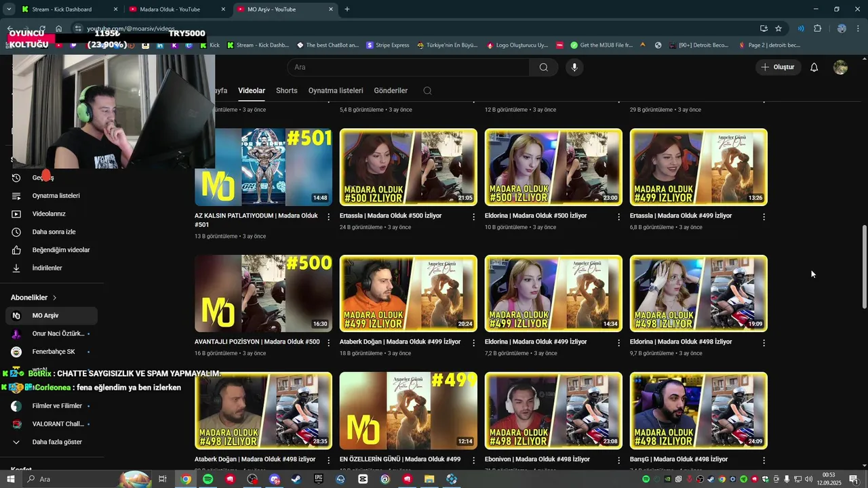Open Videolarınız in the left sidebar
The width and height of the screenshot is (868, 488).
[52, 214]
